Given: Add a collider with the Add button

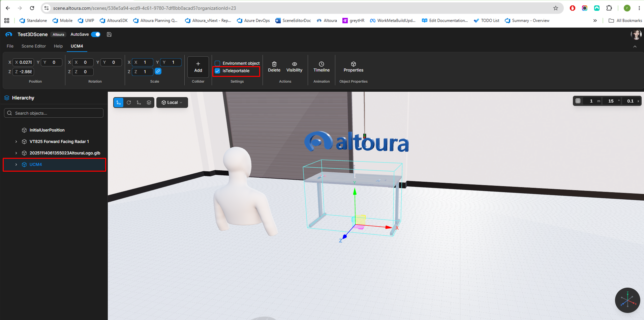Looking at the screenshot, I should (198, 67).
